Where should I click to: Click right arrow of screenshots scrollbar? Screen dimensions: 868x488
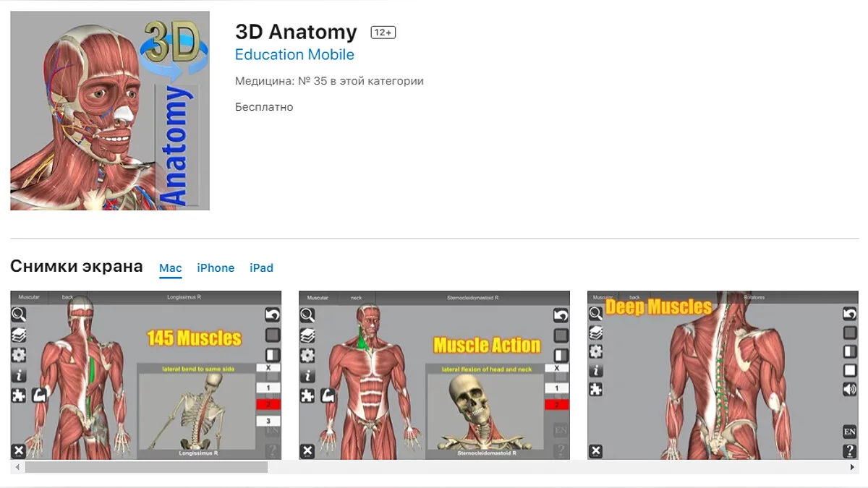(x=854, y=468)
